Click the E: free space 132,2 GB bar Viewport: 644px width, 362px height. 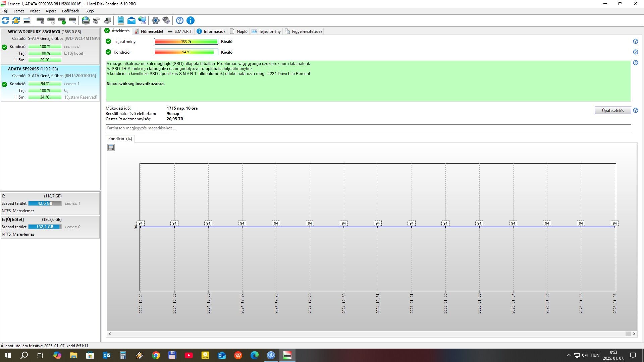(x=45, y=227)
